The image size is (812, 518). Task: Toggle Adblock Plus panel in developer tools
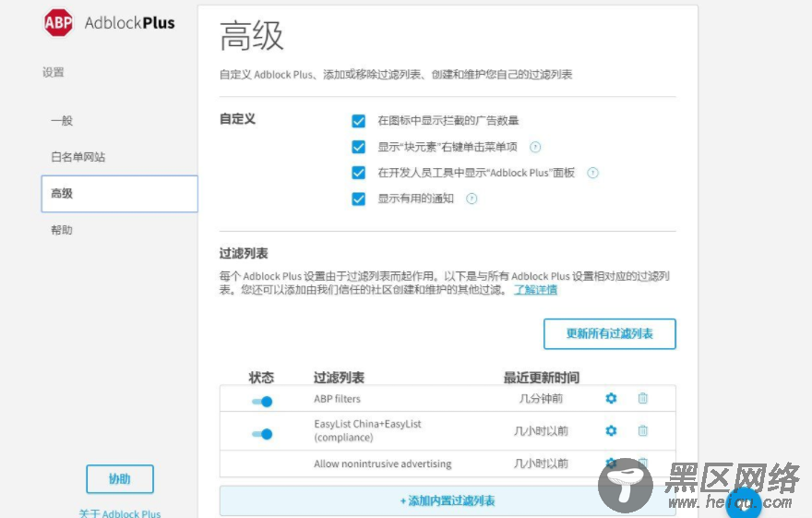[358, 173]
